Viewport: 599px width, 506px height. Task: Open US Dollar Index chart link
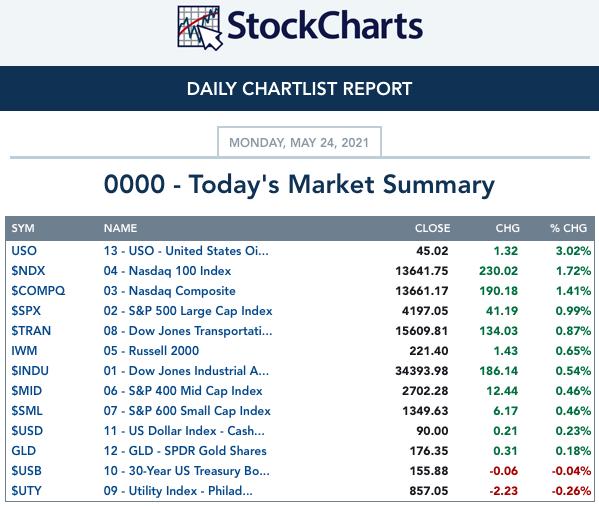(x=184, y=431)
